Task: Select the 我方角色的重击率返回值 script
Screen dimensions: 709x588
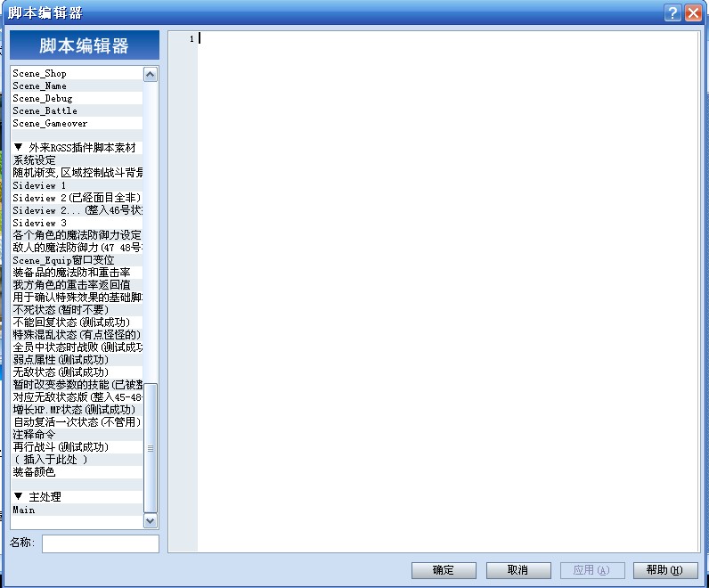Action: pyautogui.click(x=77, y=285)
